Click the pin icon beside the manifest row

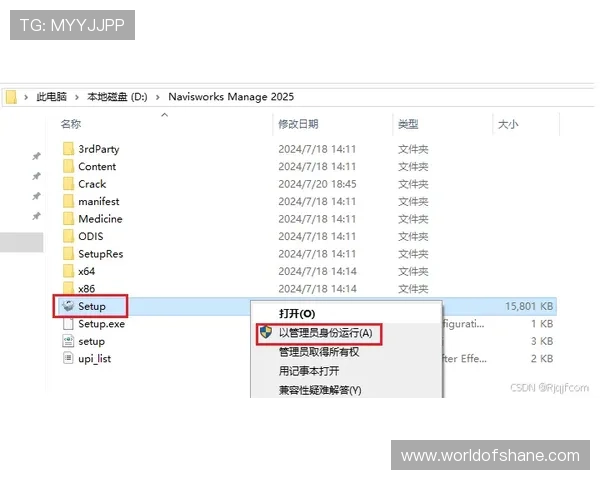tap(36, 196)
